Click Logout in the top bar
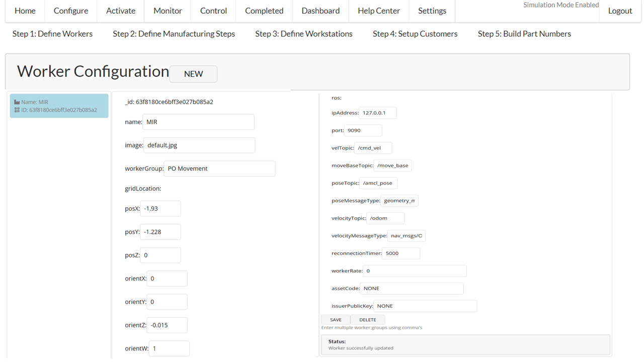644x362 pixels. click(x=620, y=11)
